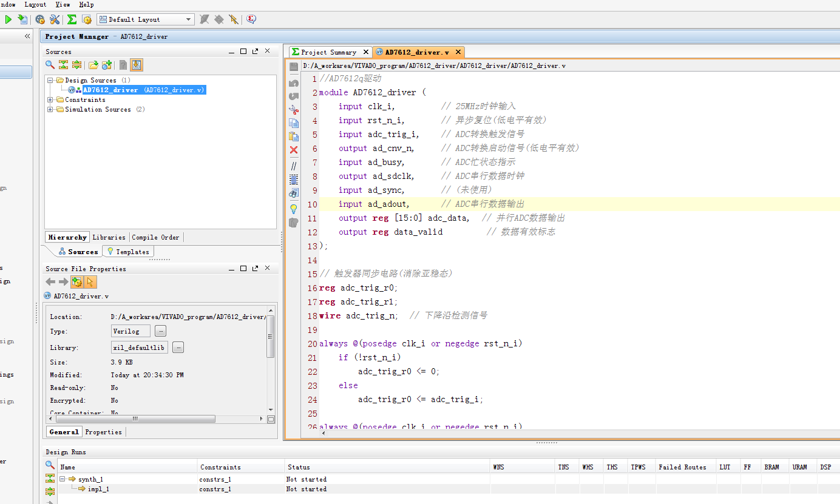The image size is (840, 504).
Task: Click the wrench and screwdriver tools icon
Action: 55,19
